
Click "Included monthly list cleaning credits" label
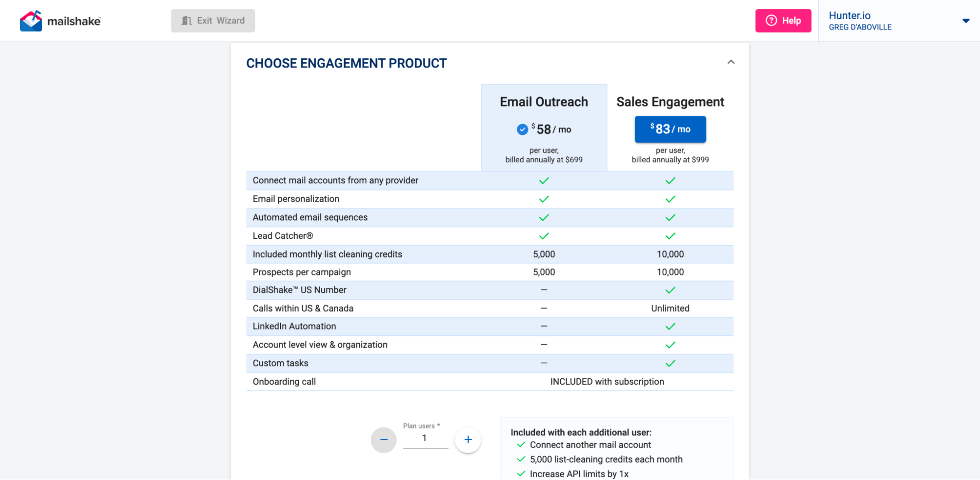[327, 254]
